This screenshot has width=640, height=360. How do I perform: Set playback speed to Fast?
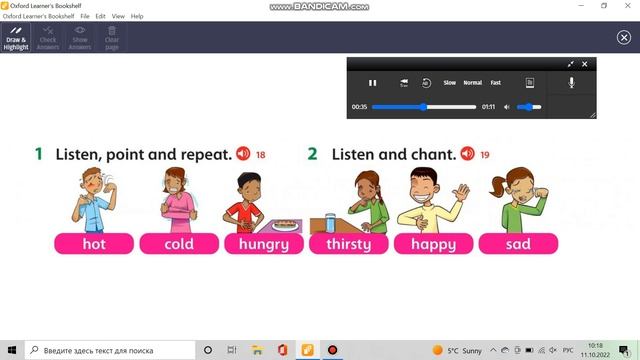coord(496,83)
